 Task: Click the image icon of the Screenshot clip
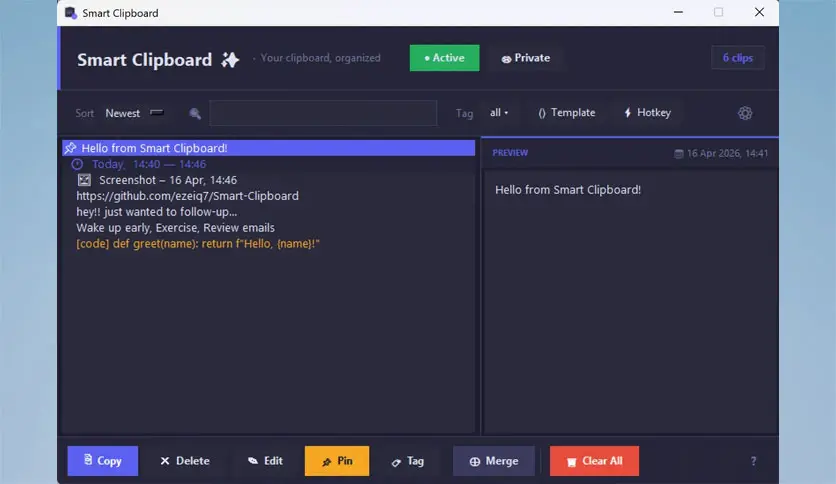pos(84,180)
